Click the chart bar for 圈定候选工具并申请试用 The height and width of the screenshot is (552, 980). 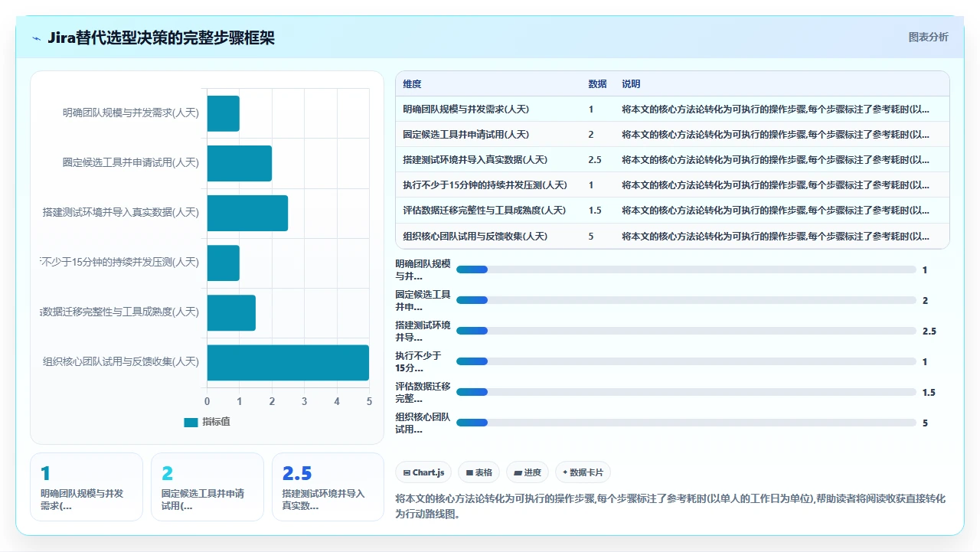(x=240, y=163)
